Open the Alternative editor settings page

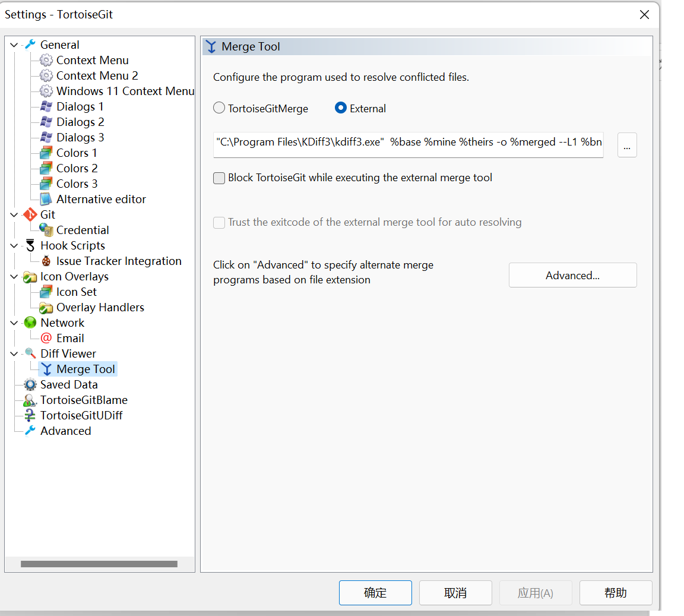coord(101,199)
